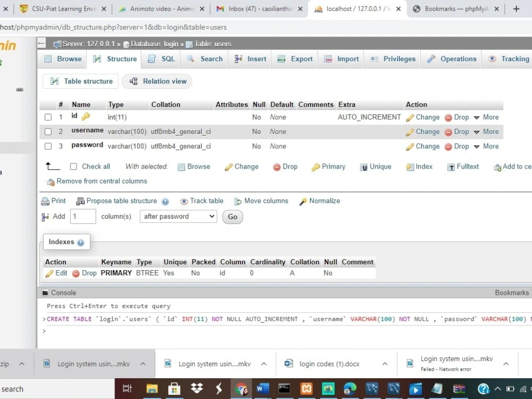The image size is (532, 399).
Task: Click the With selected Drop icon
Action: [x=277, y=167]
